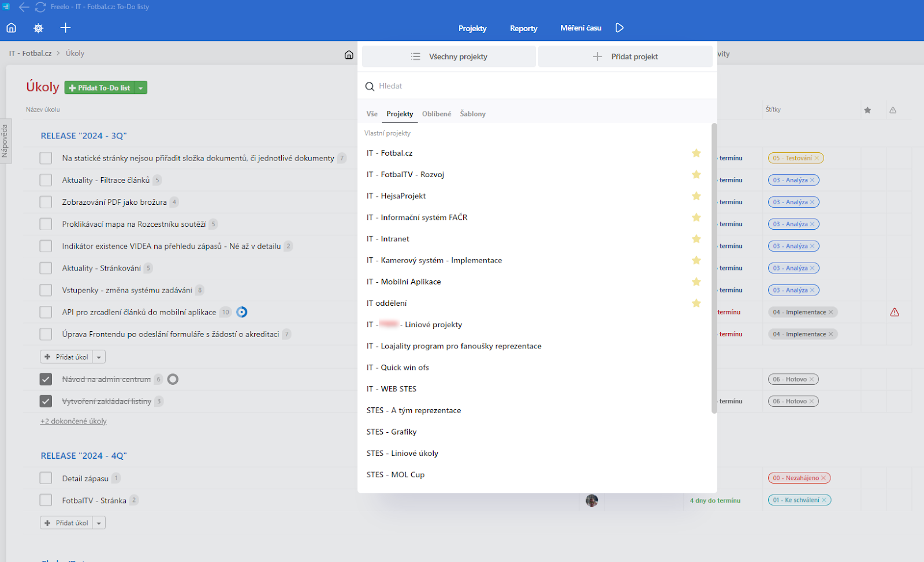Image resolution: width=924 pixels, height=562 pixels.
Task: Uncheck Návod na admin centrum task
Action: pyautogui.click(x=46, y=379)
